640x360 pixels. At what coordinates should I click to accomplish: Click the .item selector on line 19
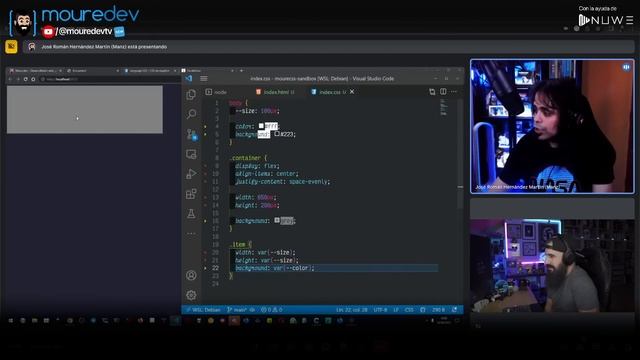[x=238, y=244]
